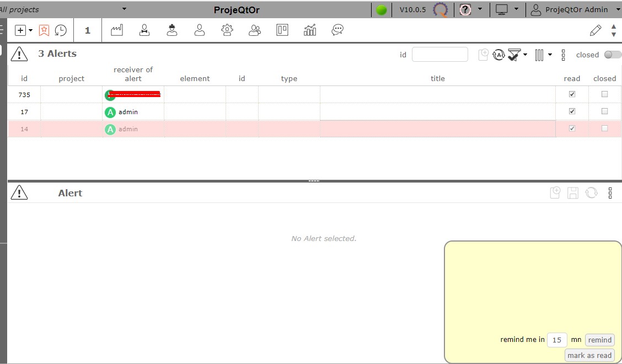The image size is (622, 364).
Task: Select alert row with id 735
Action: (x=314, y=94)
